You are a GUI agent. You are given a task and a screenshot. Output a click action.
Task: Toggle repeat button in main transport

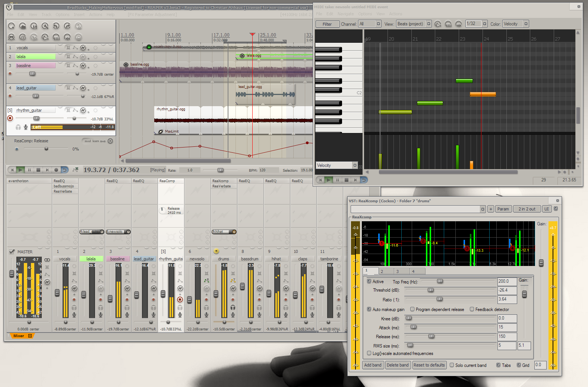click(x=64, y=170)
